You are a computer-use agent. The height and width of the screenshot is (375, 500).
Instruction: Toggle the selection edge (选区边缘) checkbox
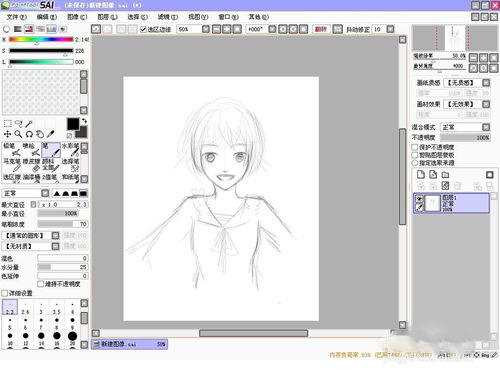pos(143,29)
